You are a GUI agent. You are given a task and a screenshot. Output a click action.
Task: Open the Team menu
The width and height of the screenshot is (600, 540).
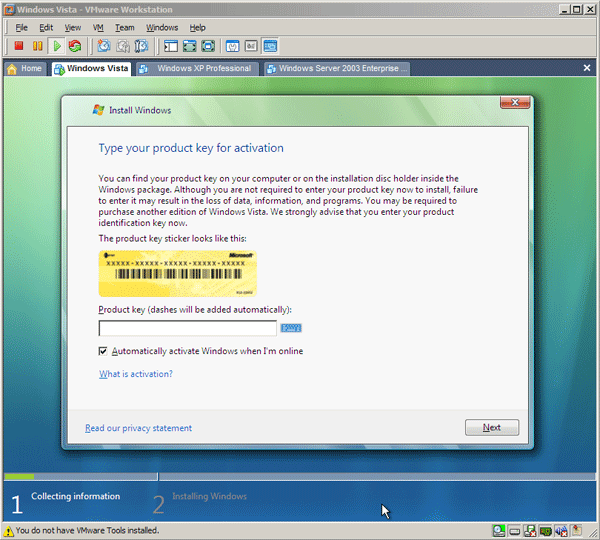click(x=125, y=28)
